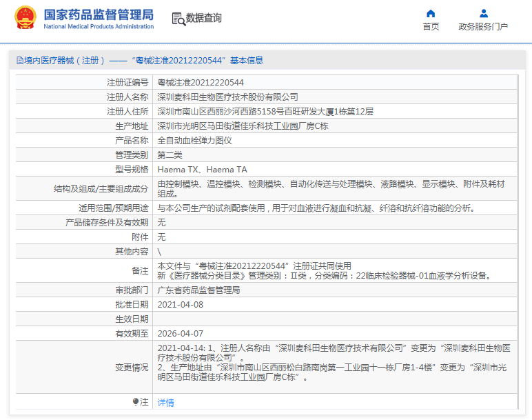Click the 注册人名称 row label
Viewport: 532px width, 420px height.
(x=127, y=97)
